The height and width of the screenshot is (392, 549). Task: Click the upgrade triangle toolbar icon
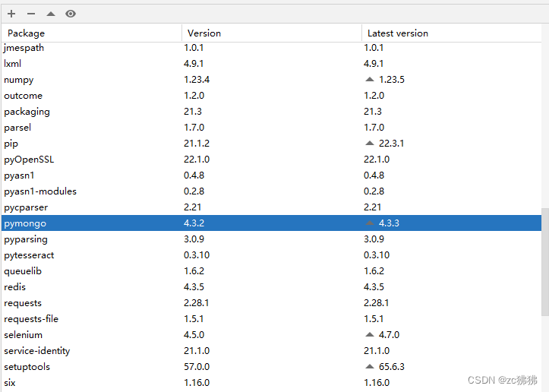click(x=51, y=14)
